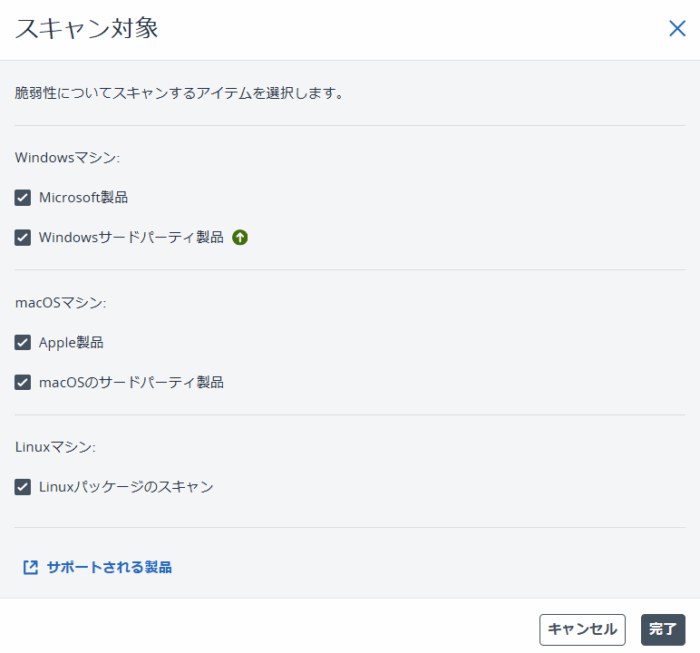Screen dimensions: 700x653
Task: Click the green upgrade arrow icon
Action: (240, 238)
